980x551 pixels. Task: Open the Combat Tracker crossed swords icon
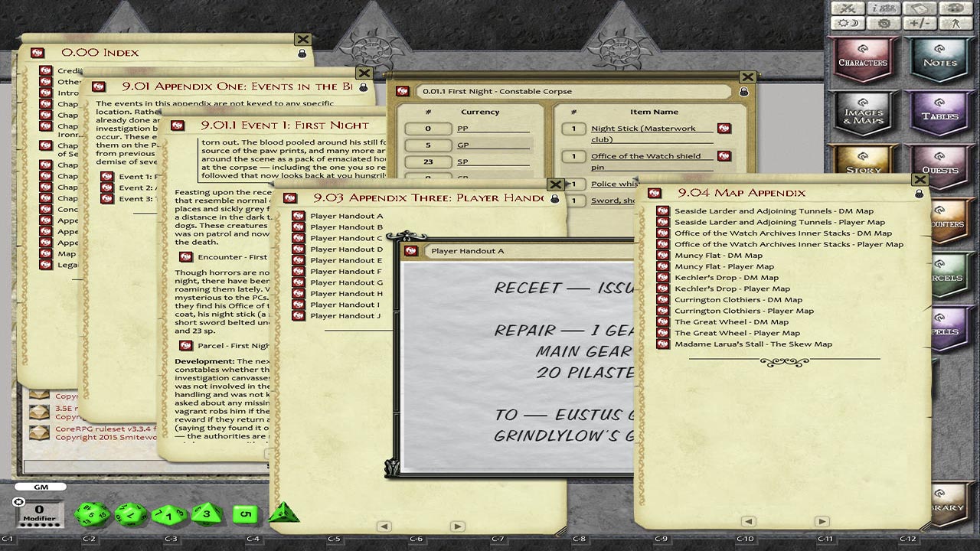848,8
